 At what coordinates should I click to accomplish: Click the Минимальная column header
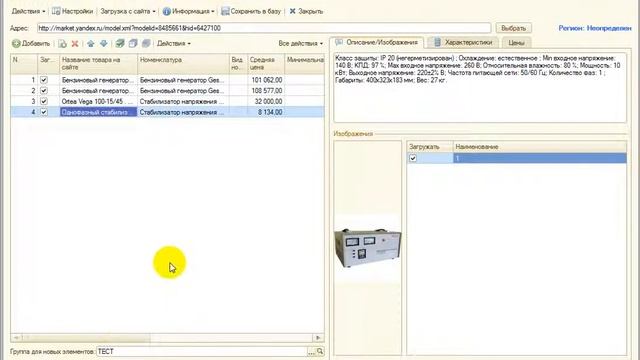tap(304, 64)
